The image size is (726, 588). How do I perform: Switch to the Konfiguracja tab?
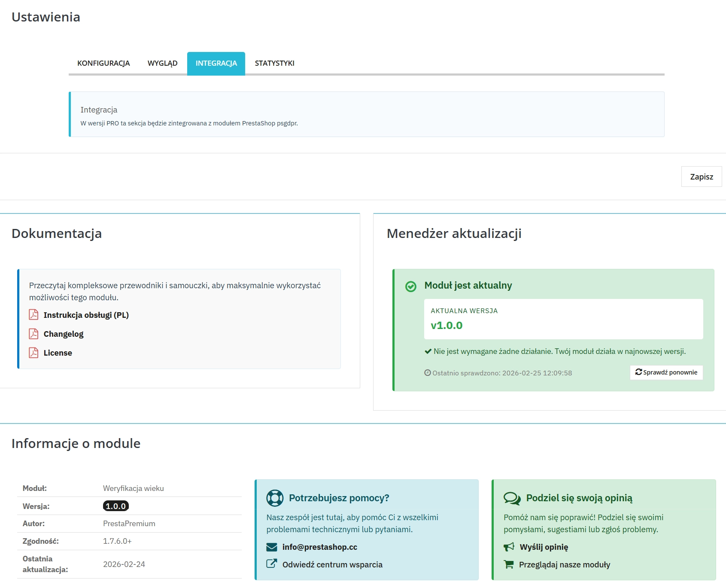[x=103, y=63]
